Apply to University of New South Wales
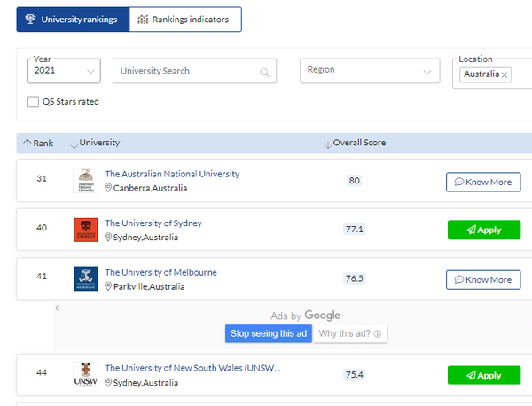Screen dimensions: 532x406 [484, 375]
